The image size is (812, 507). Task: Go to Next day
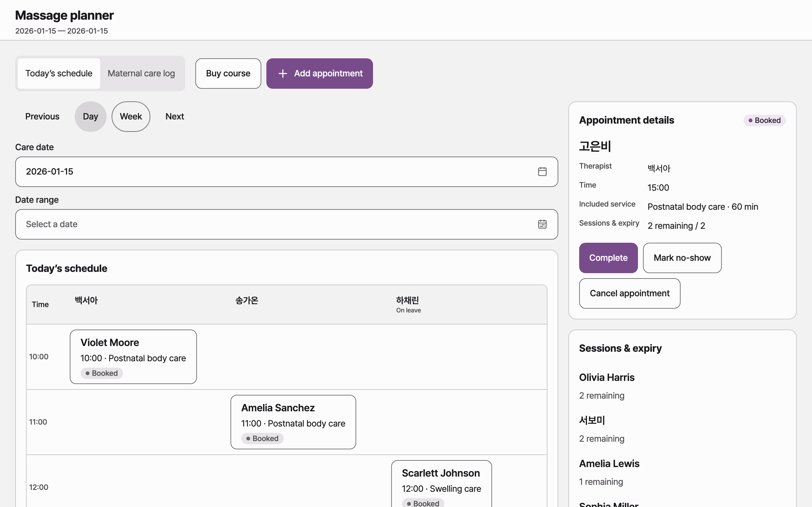(x=174, y=116)
